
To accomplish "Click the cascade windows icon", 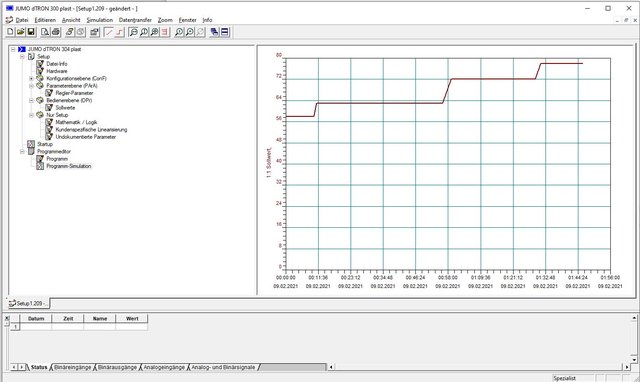I will coord(214,32).
